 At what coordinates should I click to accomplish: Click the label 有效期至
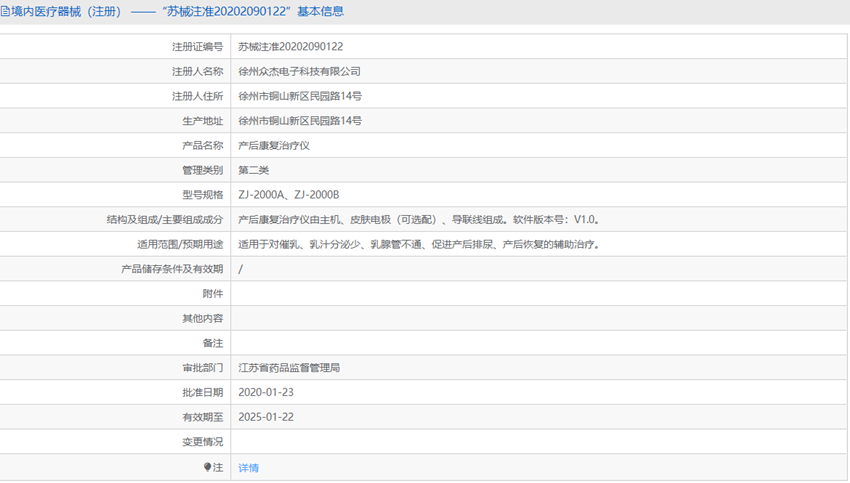click(x=202, y=417)
